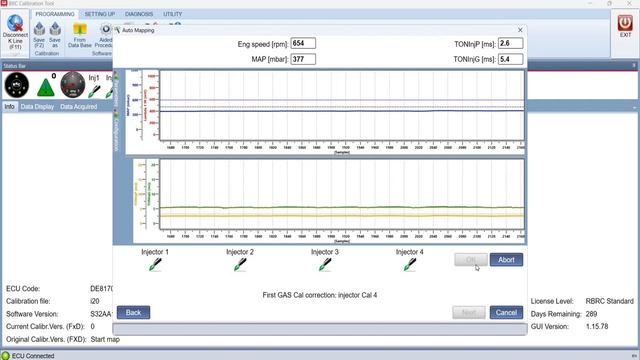Click the 'RBRC Standard' license level value
The image size is (640, 360).
(x=609, y=301)
